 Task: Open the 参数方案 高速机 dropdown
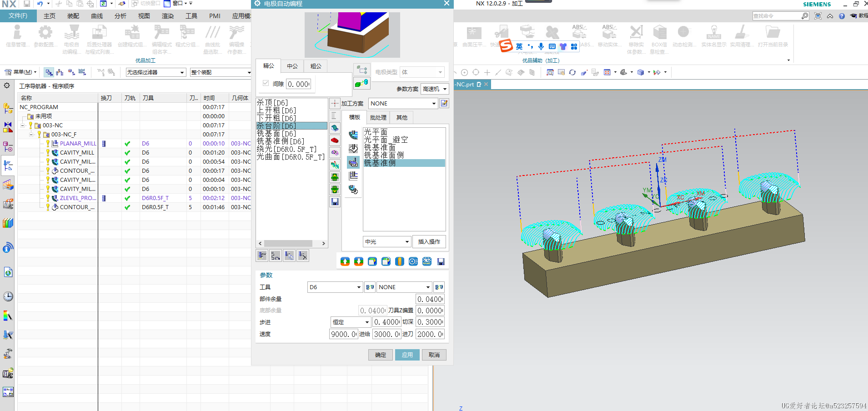435,89
